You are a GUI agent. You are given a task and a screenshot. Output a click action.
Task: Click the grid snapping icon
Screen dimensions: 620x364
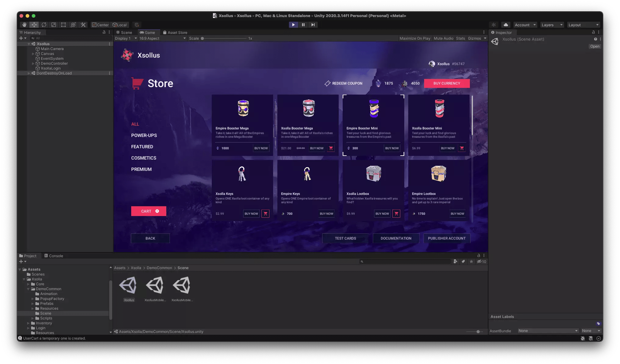137,25
